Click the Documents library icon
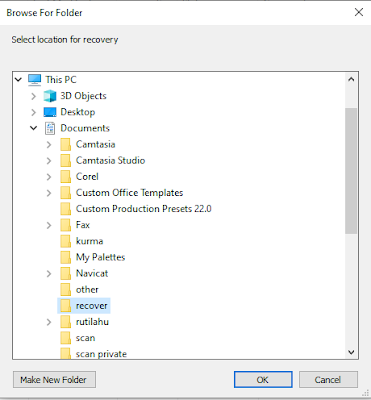Viewport: 371px width, 400px height. click(50, 128)
